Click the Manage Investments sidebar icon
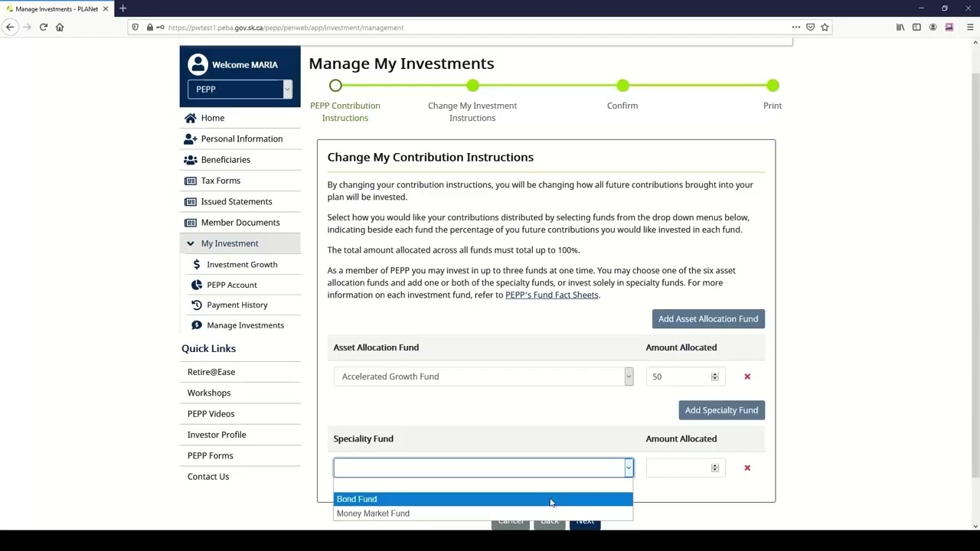Viewport: 980px width, 551px height. (x=197, y=325)
